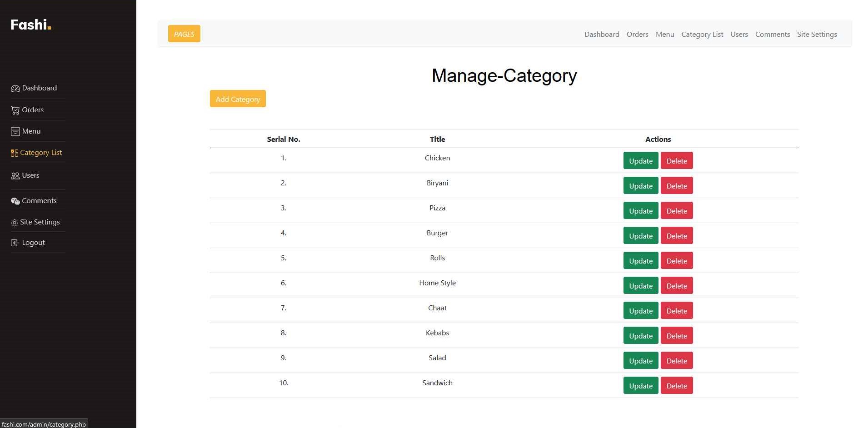Update the Home Style category
The image size is (868, 428).
click(x=640, y=286)
